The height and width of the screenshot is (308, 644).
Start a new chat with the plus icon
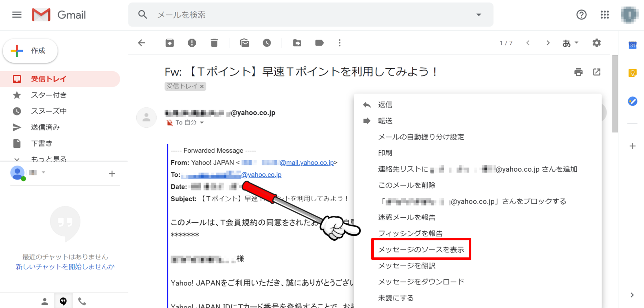click(x=112, y=173)
